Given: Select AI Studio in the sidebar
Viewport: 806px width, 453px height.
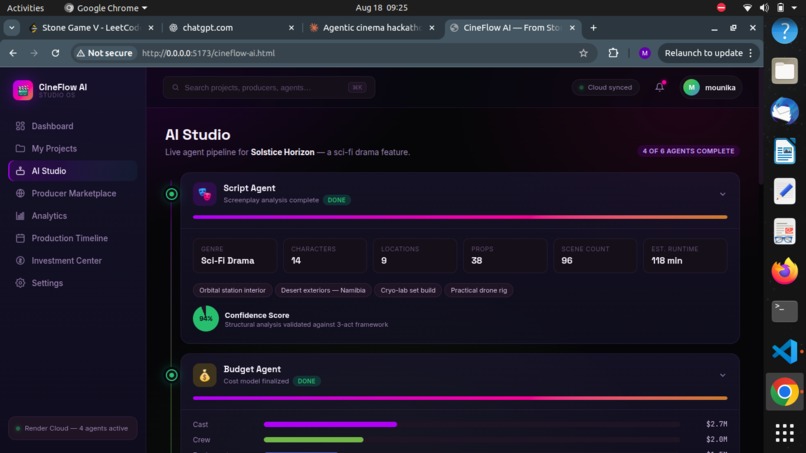Looking at the screenshot, I should pos(72,171).
